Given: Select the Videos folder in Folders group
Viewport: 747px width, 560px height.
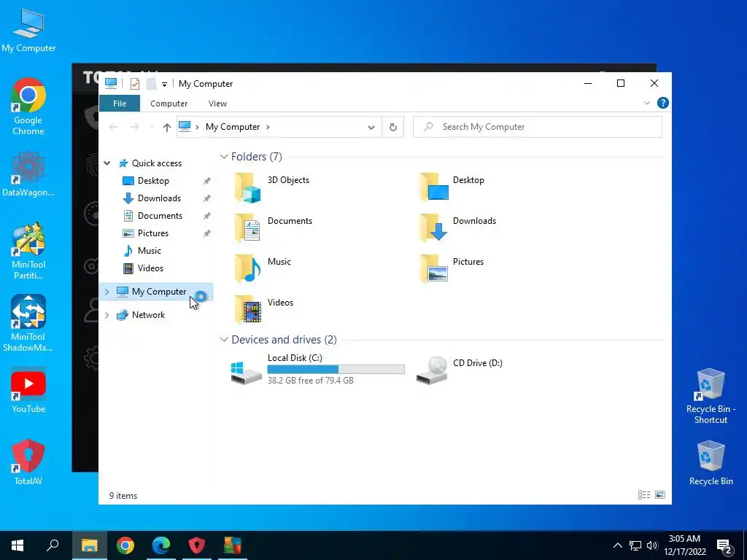Looking at the screenshot, I should point(263,309).
